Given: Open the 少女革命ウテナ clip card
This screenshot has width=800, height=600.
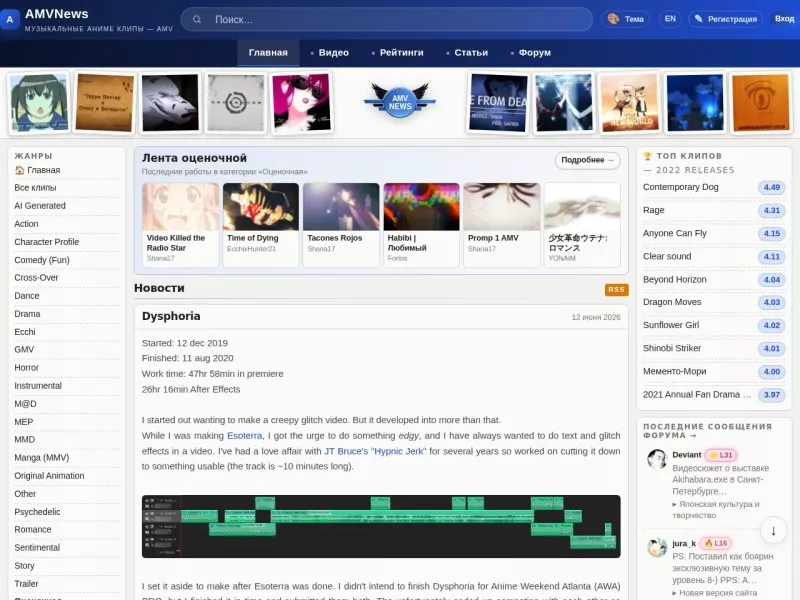Looking at the screenshot, I should point(582,224).
